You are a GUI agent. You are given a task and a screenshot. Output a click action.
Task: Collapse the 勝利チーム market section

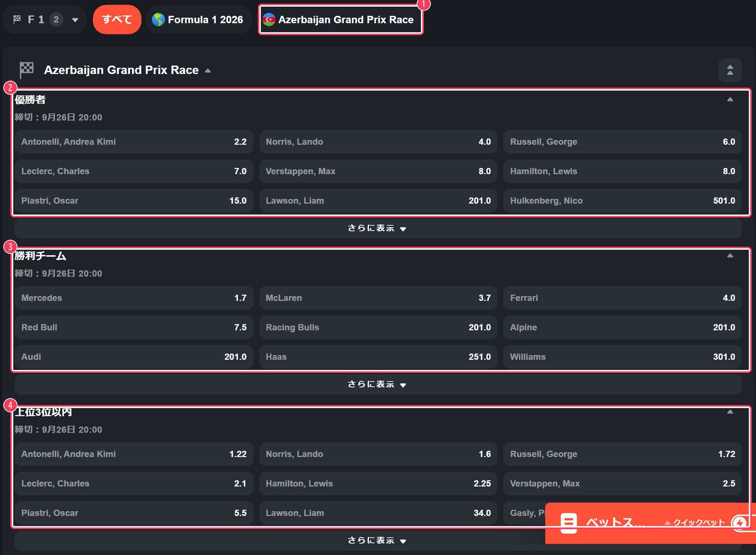730,256
